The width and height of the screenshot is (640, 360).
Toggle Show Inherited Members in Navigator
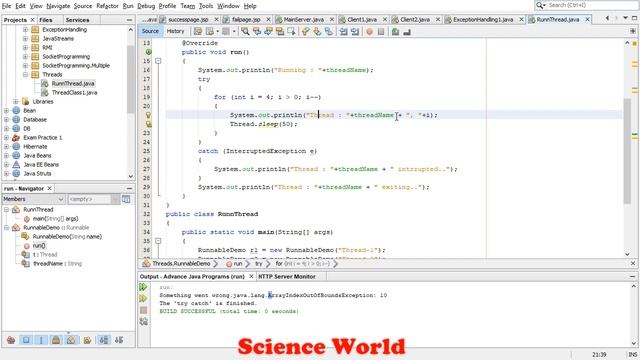[11, 340]
